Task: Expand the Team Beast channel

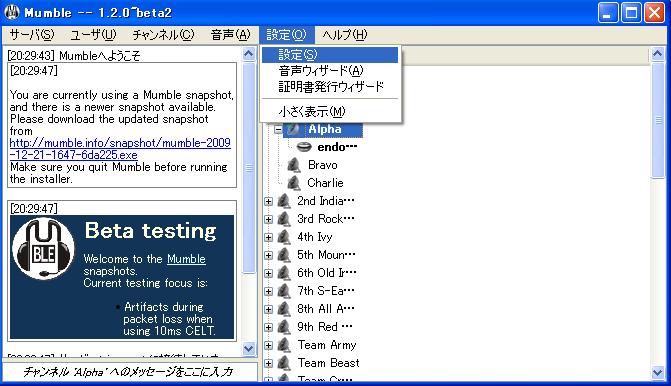Action: [268, 363]
